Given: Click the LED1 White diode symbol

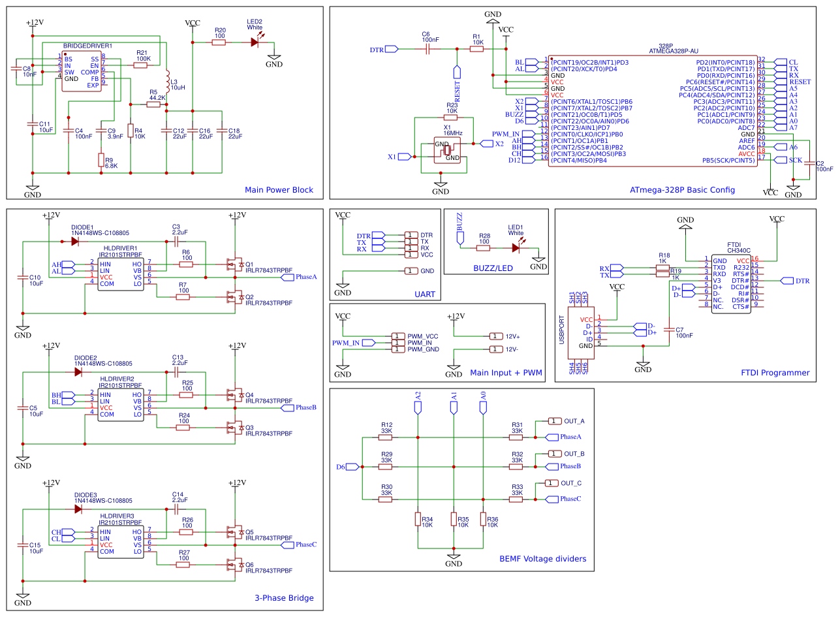Looking at the screenshot, I should 516,248.
